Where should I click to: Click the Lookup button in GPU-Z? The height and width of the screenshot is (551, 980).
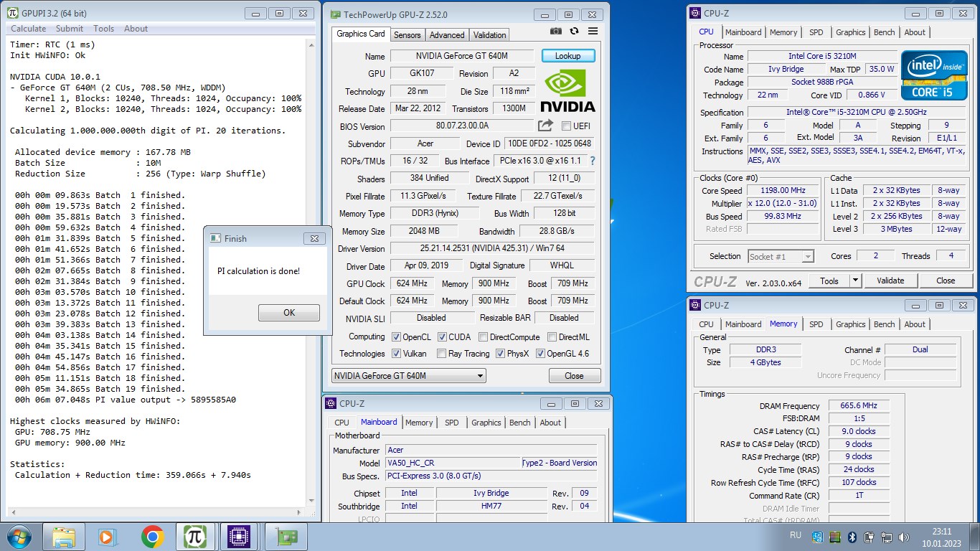(x=567, y=56)
